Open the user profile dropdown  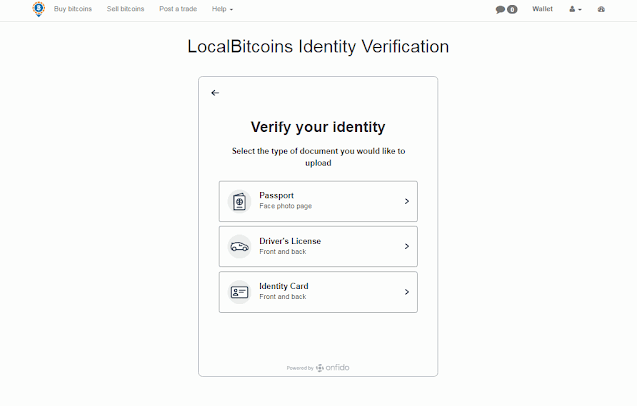coord(575,9)
